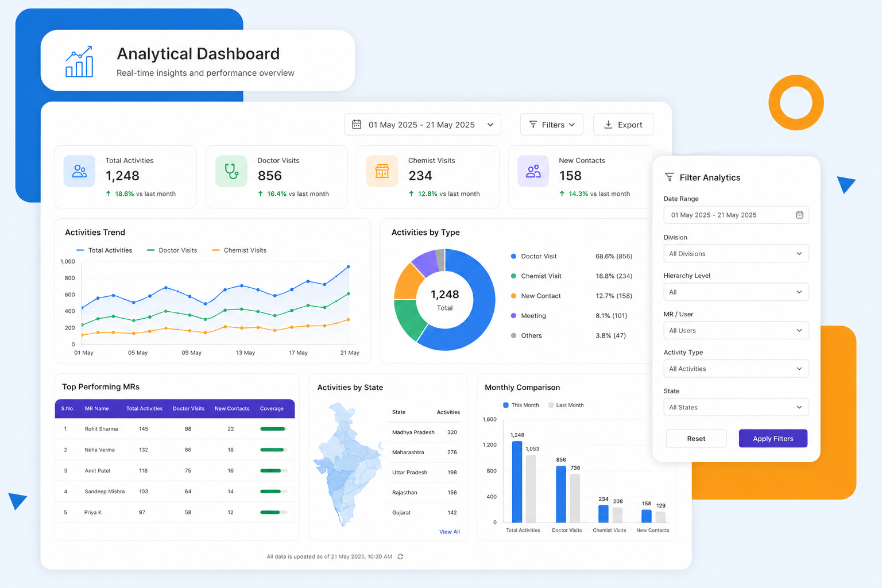Screen dimensions: 882x588
Task: Click the Apply Filters button
Action: 773,439
